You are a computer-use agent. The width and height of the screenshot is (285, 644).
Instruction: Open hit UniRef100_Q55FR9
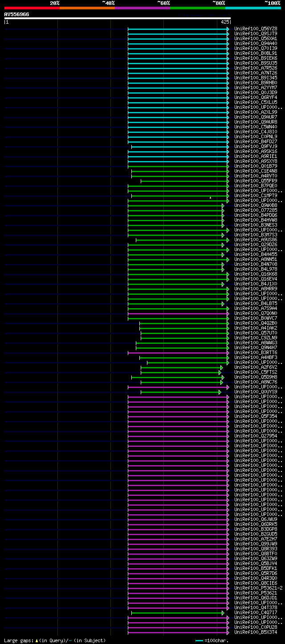256,181
